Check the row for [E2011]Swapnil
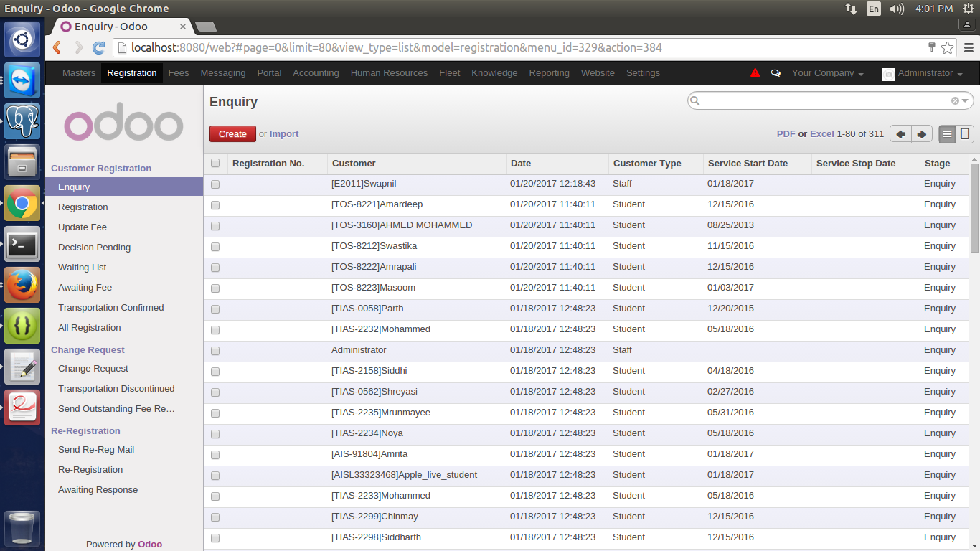The height and width of the screenshot is (551, 980). click(215, 184)
